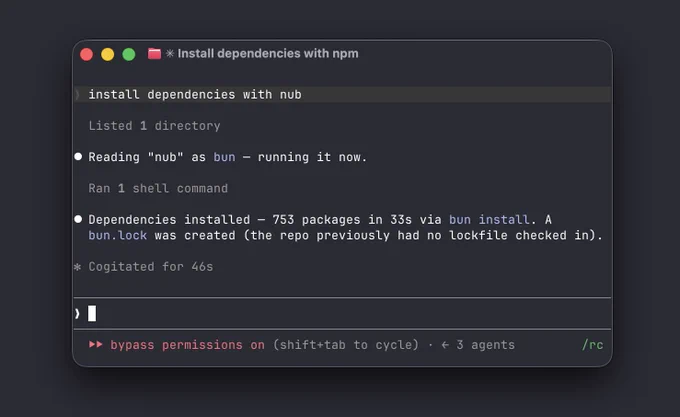Click the red close window button
This screenshot has height=417, width=680.
86,54
